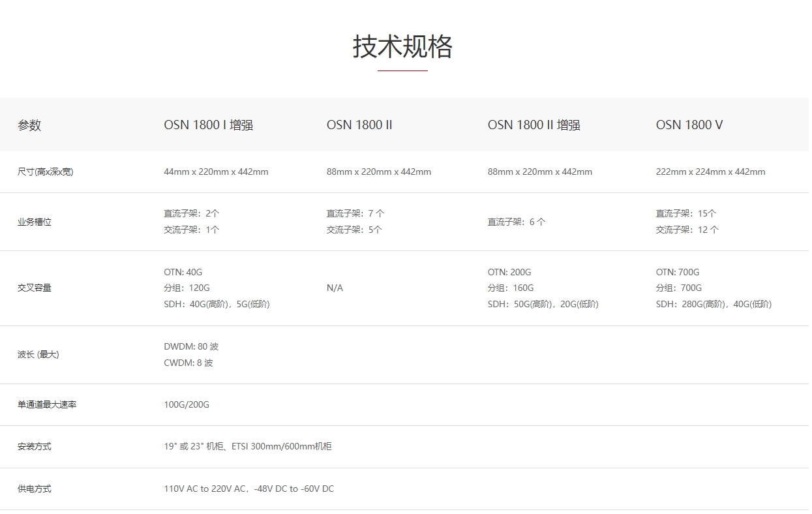The image size is (812, 514).
Task: Click SDH：280G(高阶)，40G(低阶) value
Action: (714, 304)
